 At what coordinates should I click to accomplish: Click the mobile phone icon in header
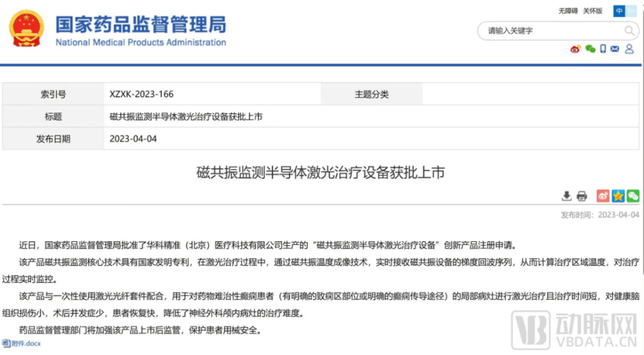(603, 50)
